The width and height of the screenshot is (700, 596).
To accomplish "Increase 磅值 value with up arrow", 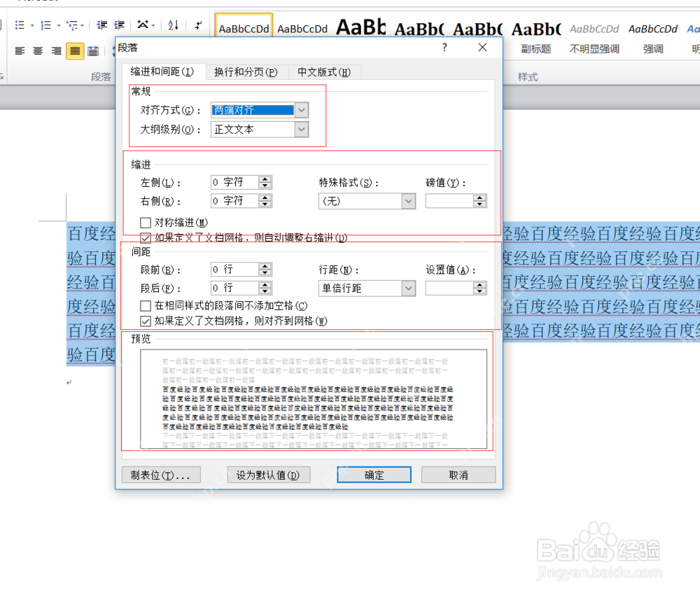I will pos(480,198).
